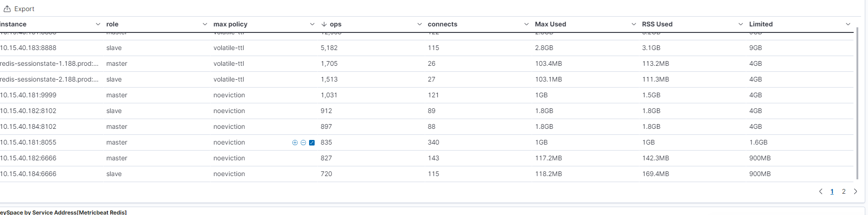Open role column options chevron
Screen dimensions: 868x215
point(205,24)
